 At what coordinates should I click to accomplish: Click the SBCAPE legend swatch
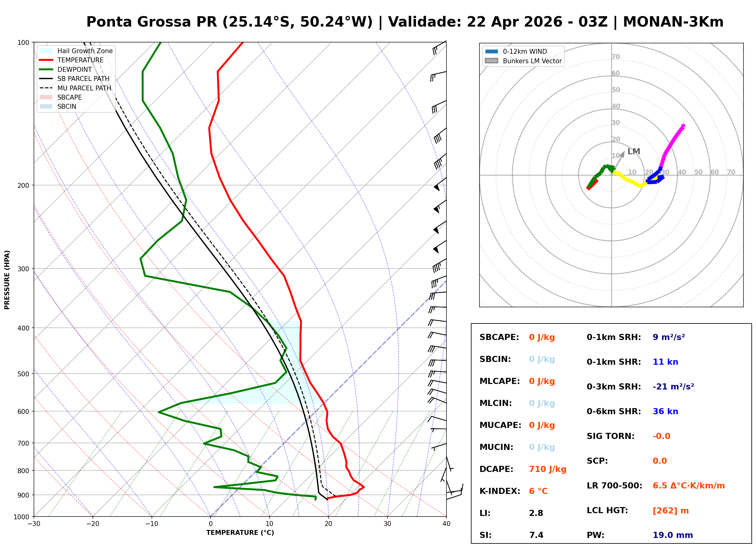tap(46, 97)
